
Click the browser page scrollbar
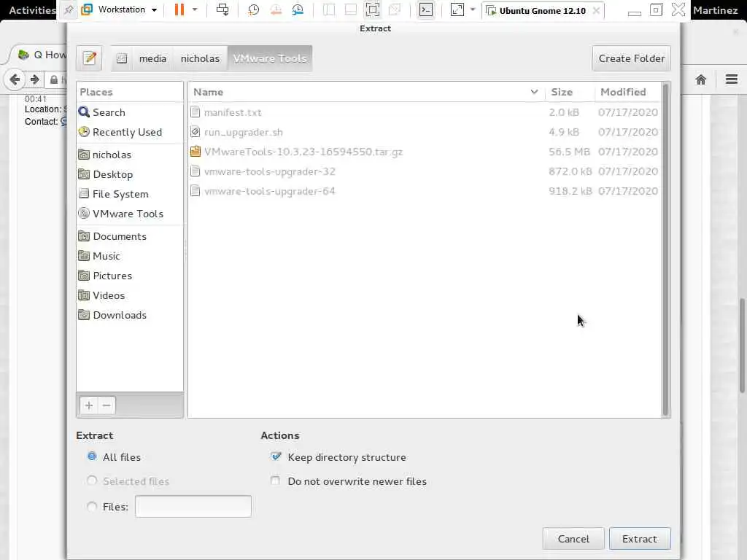coord(742,345)
